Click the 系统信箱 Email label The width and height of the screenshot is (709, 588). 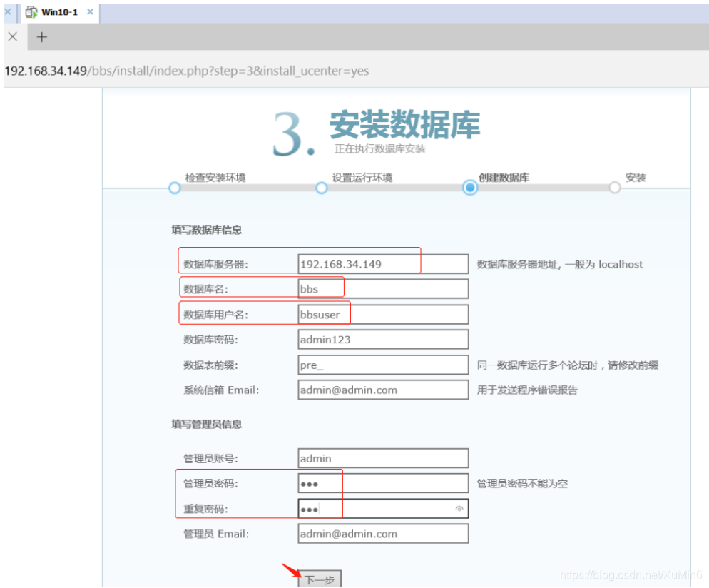click(x=221, y=390)
